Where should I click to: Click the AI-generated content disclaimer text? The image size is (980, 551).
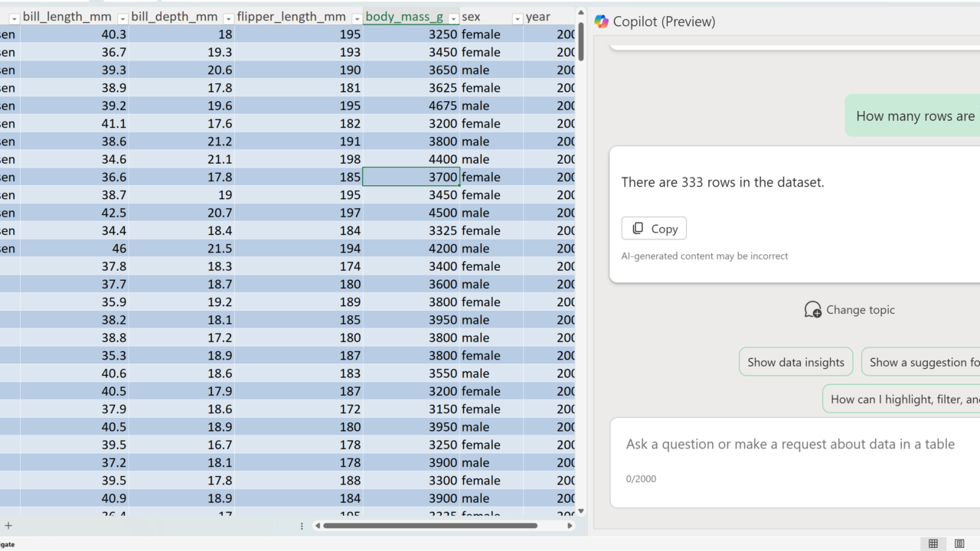click(704, 256)
